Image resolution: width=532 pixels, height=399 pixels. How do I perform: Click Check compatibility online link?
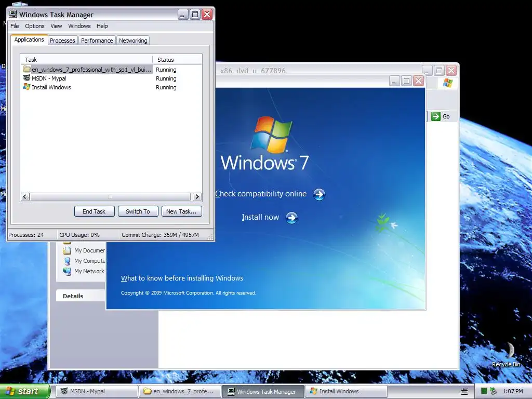[261, 194]
